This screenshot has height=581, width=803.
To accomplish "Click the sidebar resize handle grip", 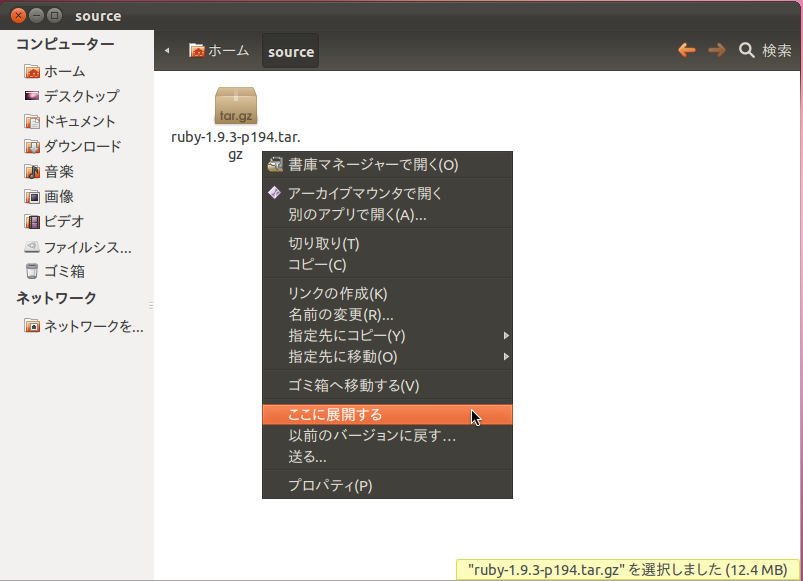I will click(x=151, y=306).
